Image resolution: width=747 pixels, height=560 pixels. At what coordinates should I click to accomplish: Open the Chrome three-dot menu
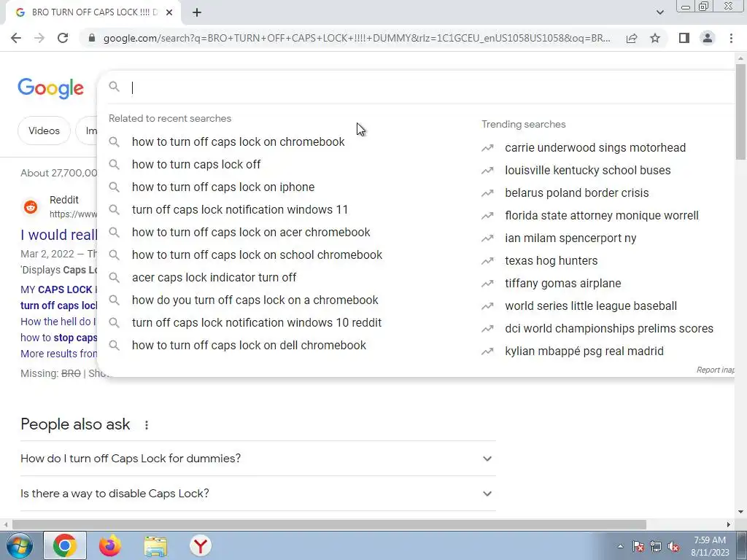(731, 38)
